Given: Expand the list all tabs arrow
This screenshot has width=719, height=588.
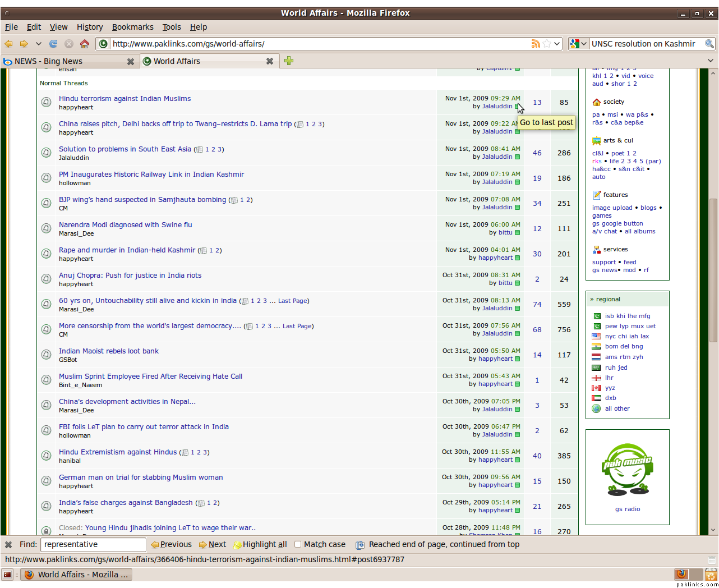Looking at the screenshot, I should click(x=711, y=61).
